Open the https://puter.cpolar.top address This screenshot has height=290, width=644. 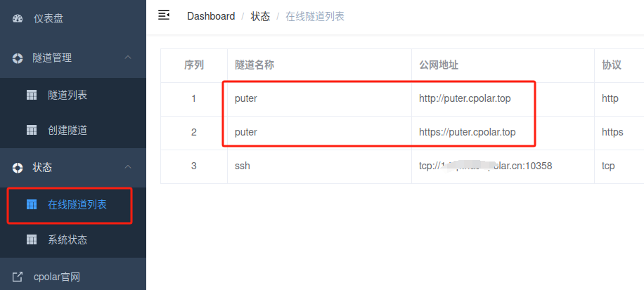tap(468, 133)
